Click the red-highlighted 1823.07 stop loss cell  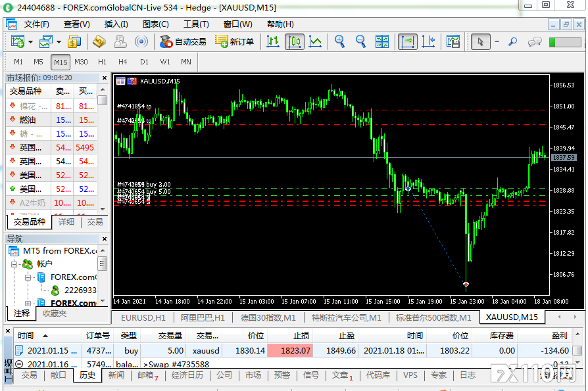tap(290, 351)
